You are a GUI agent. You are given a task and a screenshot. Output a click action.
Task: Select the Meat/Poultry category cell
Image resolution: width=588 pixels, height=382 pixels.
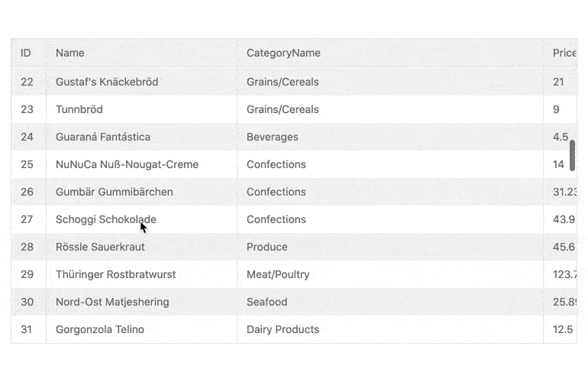pyautogui.click(x=278, y=274)
